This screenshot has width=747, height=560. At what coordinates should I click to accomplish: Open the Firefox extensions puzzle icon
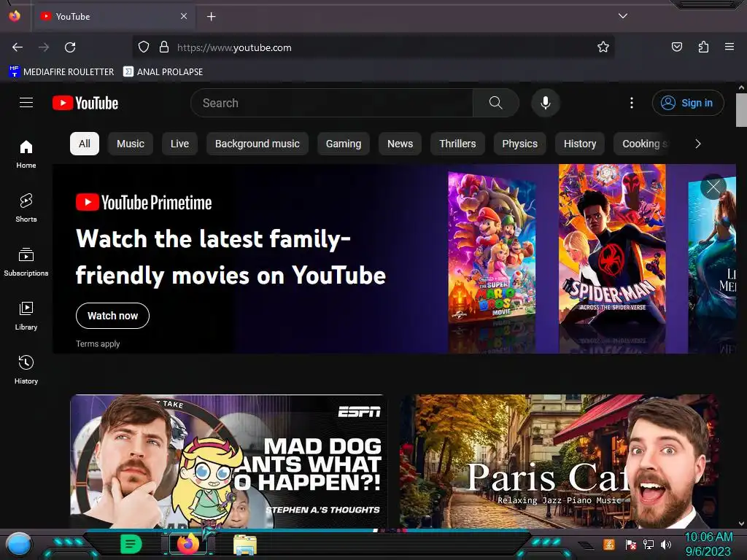[703, 47]
